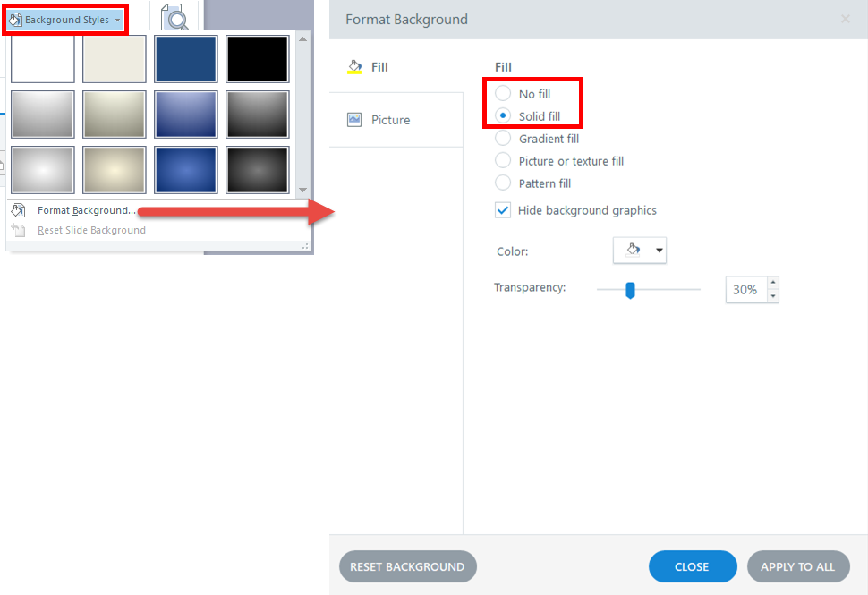This screenshot has height=595, width=868.
Task: Toggle Hide background graphics checkbox
Action: pyautogui.click(x=503, y=210)
